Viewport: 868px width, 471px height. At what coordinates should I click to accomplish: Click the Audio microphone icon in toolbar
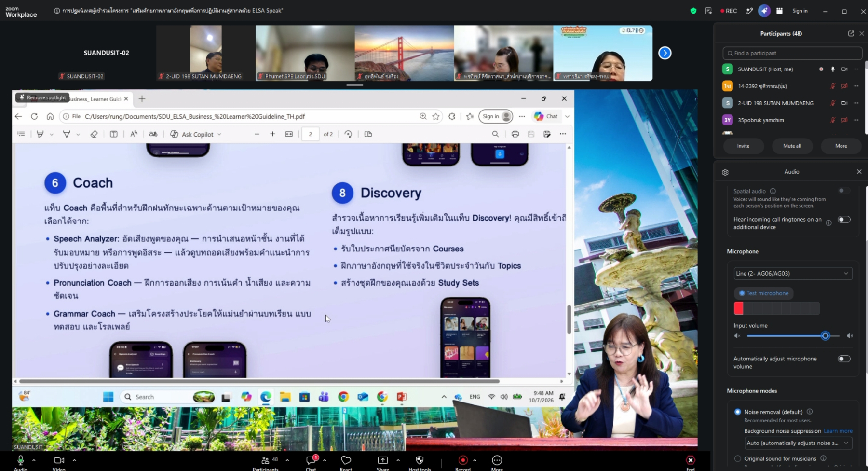20,460
